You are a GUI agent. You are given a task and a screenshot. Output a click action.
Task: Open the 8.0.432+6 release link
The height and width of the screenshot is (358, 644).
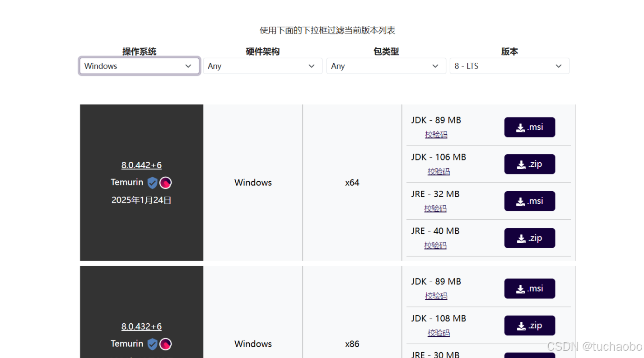pos(141,326)
